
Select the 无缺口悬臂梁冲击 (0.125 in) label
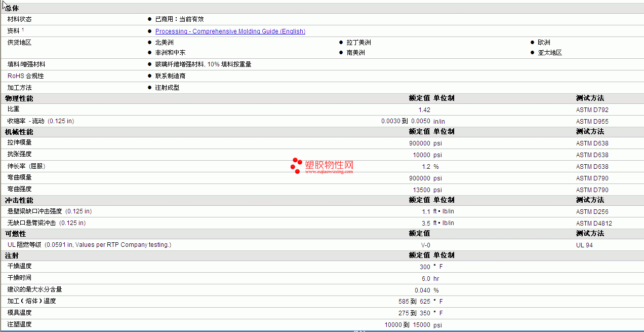[x=47, y=223]
